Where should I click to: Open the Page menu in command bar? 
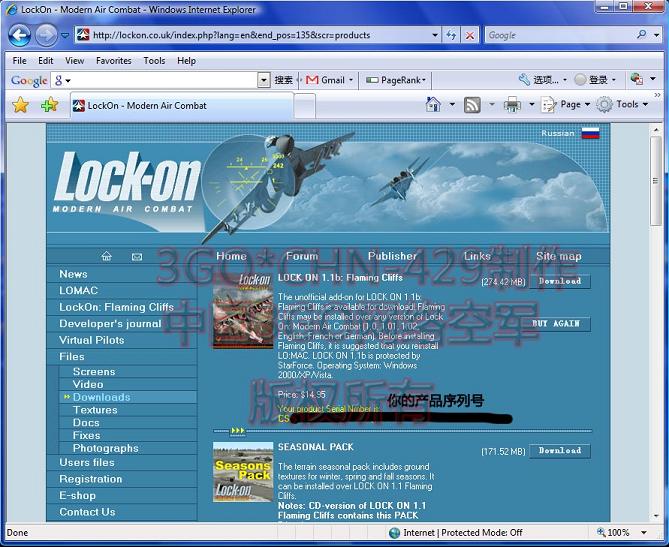tap(565, 105)
